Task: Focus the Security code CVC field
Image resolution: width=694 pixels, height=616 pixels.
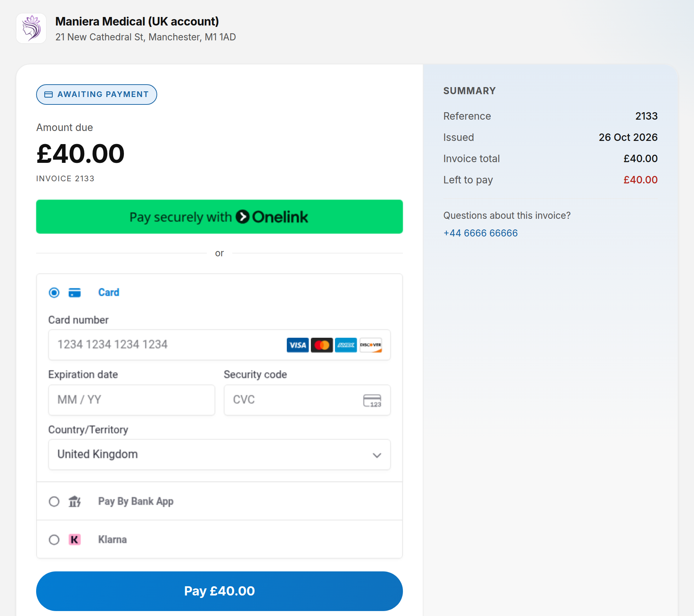Action: pos(307,400)
